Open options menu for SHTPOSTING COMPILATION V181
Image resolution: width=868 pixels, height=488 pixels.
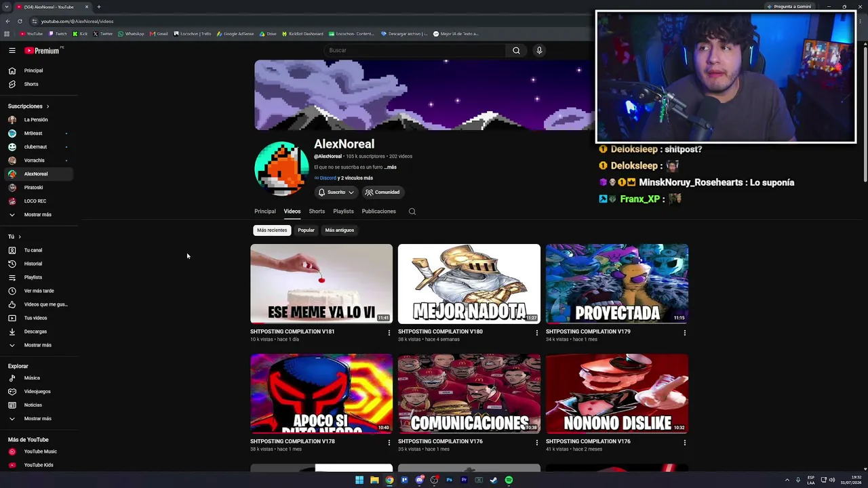coord(389,333)
